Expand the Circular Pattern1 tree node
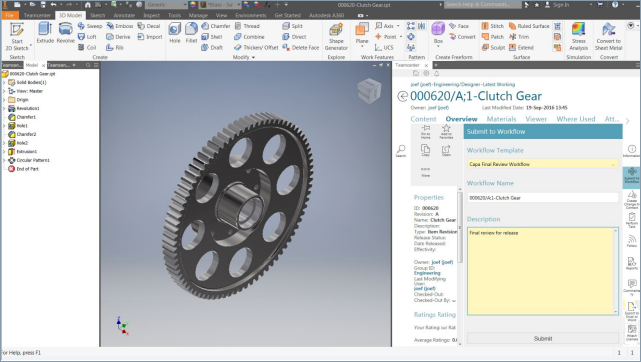Screen dimensions: 641x362 pos(4,160)
